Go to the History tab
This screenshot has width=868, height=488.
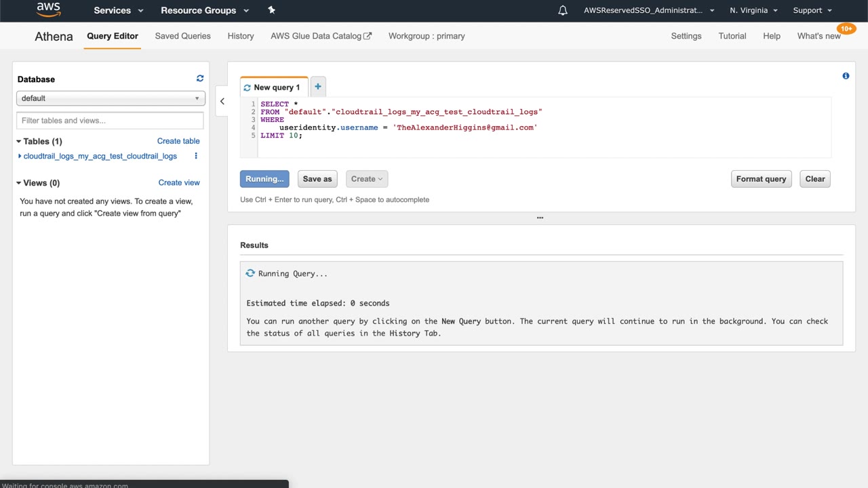pos(241,36)
